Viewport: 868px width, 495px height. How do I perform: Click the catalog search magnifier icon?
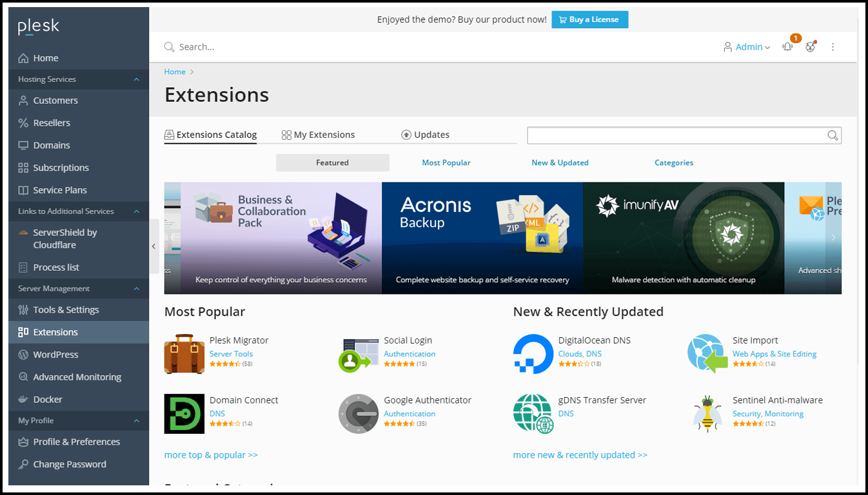[833, 135]
